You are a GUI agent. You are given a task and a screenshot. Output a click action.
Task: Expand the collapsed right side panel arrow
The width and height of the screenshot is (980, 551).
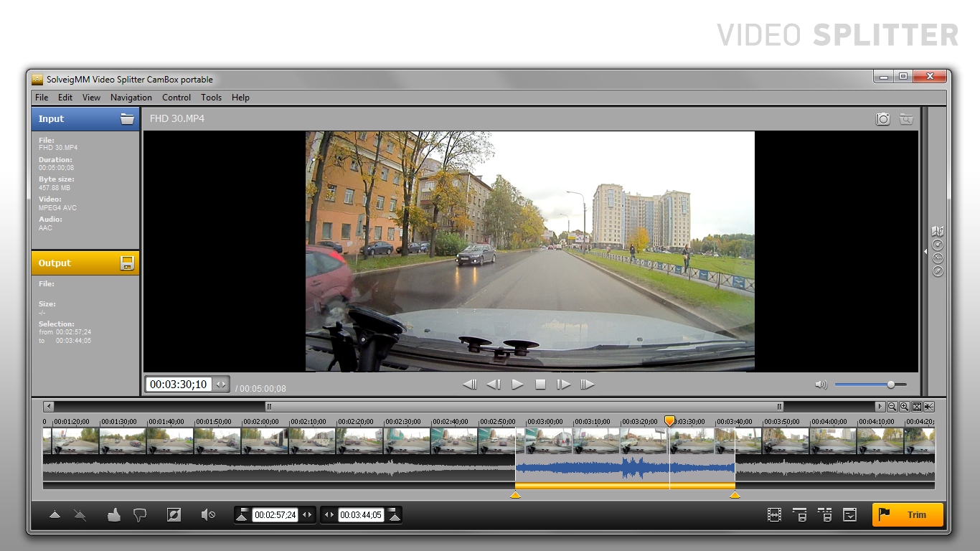[925, 252]
